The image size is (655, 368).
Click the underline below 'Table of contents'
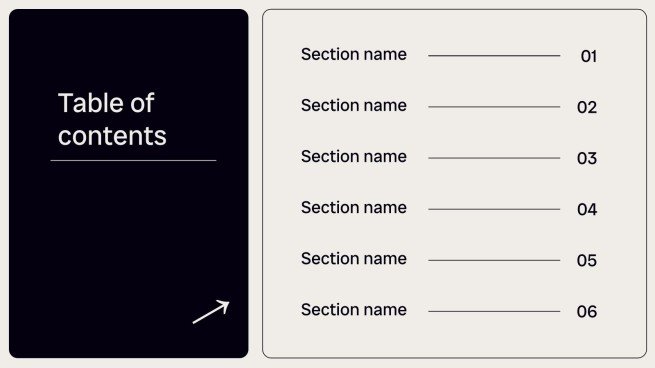(133, 160)
